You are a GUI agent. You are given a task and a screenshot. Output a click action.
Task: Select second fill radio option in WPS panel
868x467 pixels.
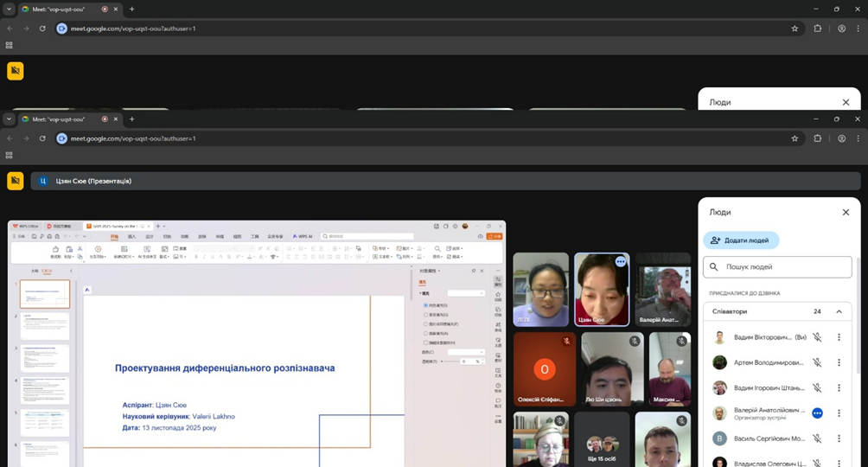(x=425, y=315)
